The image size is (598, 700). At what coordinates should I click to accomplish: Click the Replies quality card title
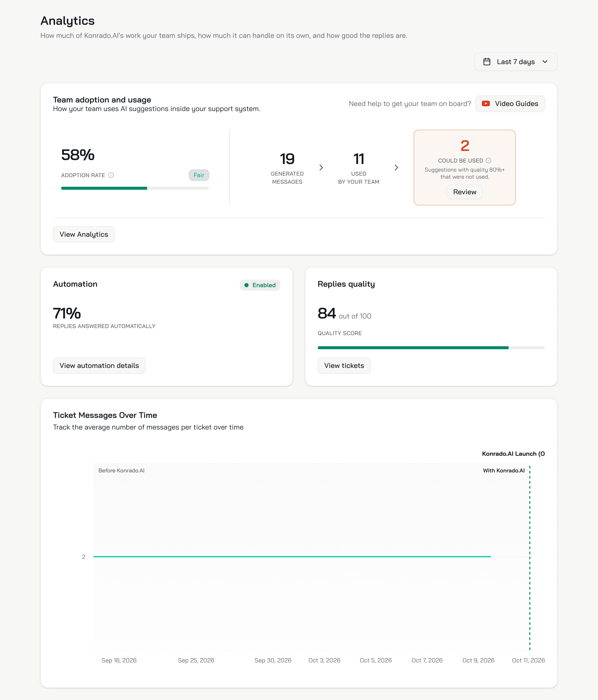[x=346, y=284]
